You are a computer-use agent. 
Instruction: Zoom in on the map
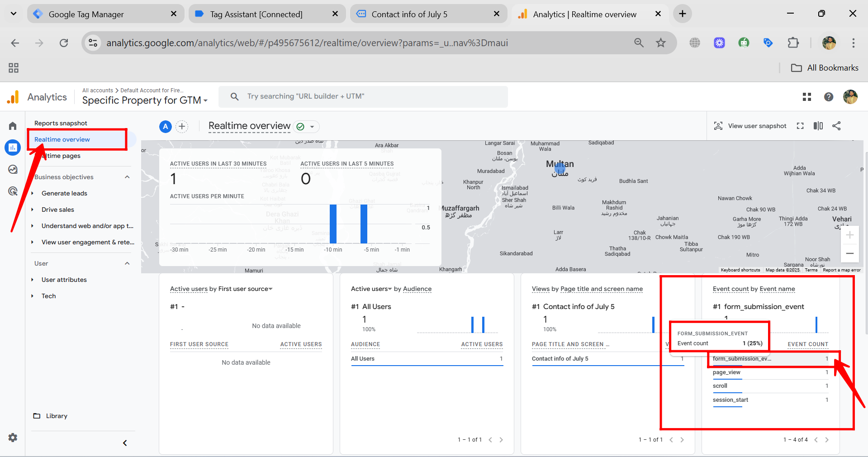click(850, 235)
